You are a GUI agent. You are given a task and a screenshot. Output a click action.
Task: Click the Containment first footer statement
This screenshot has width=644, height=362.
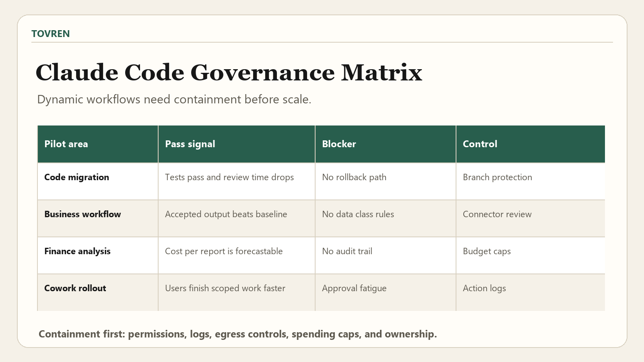237,334
